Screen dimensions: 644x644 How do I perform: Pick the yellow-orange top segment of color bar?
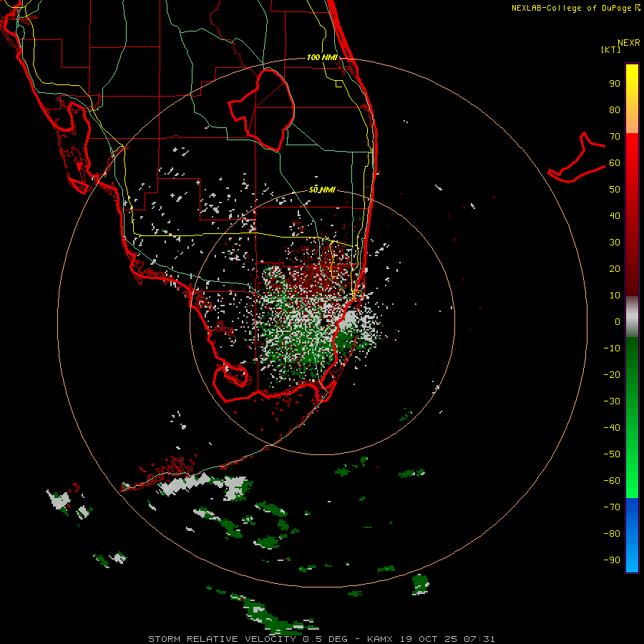coord(632,99)
